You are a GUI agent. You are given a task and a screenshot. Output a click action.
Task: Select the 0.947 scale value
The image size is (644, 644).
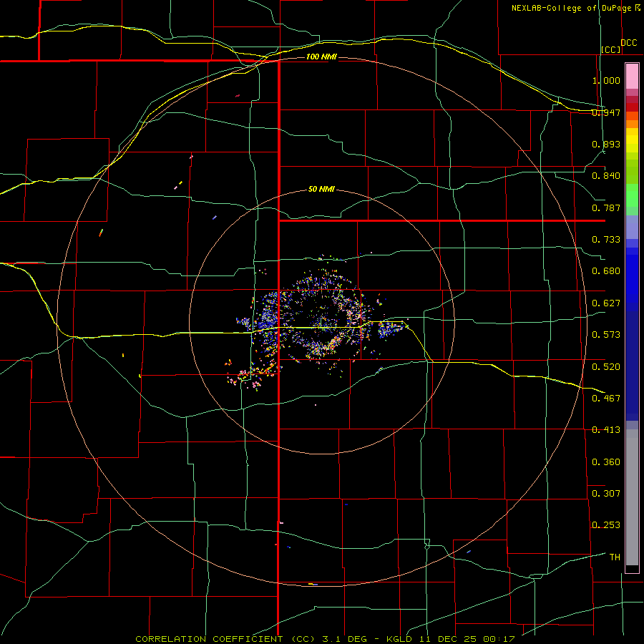[606, 112]
